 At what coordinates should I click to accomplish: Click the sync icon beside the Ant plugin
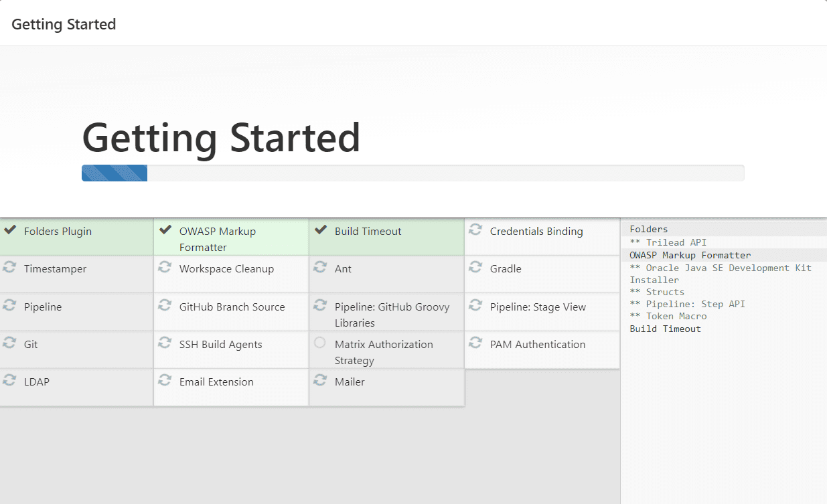click(x=320, y=267)
